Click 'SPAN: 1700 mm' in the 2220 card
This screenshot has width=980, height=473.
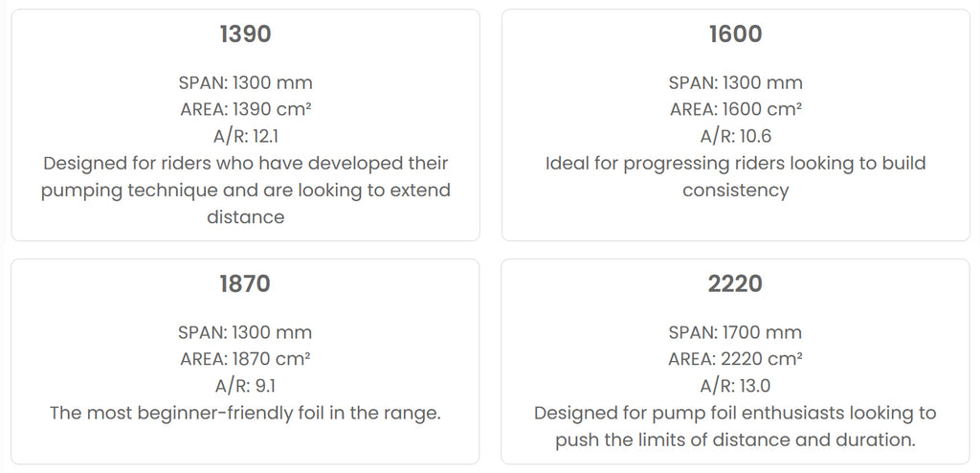tap(735, 332)
